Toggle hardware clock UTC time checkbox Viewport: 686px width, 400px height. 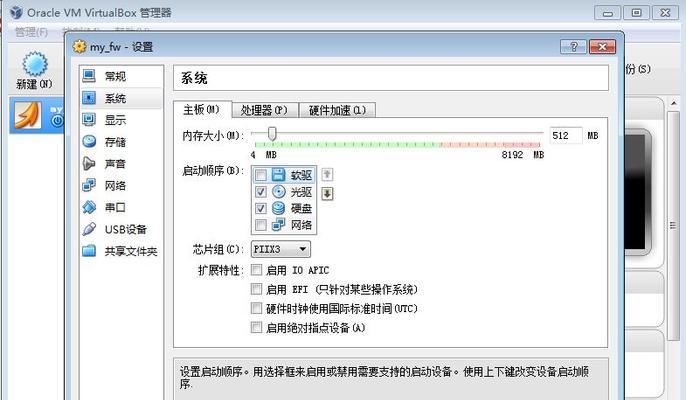pos(256,308)
